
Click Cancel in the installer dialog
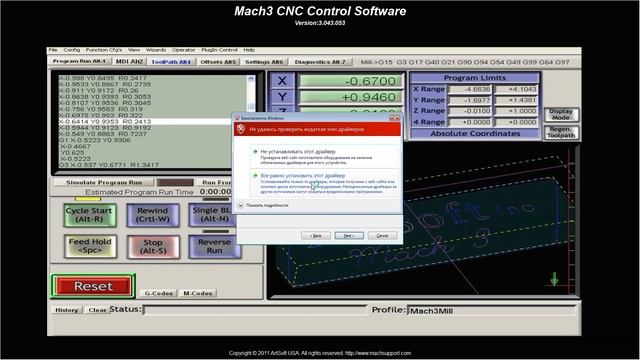point(382,236)
